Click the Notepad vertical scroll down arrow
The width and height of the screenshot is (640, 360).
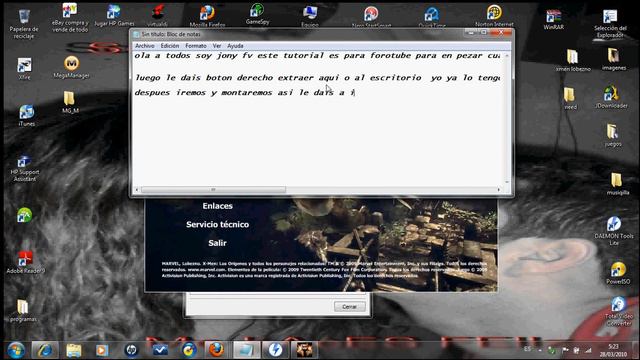507,182
